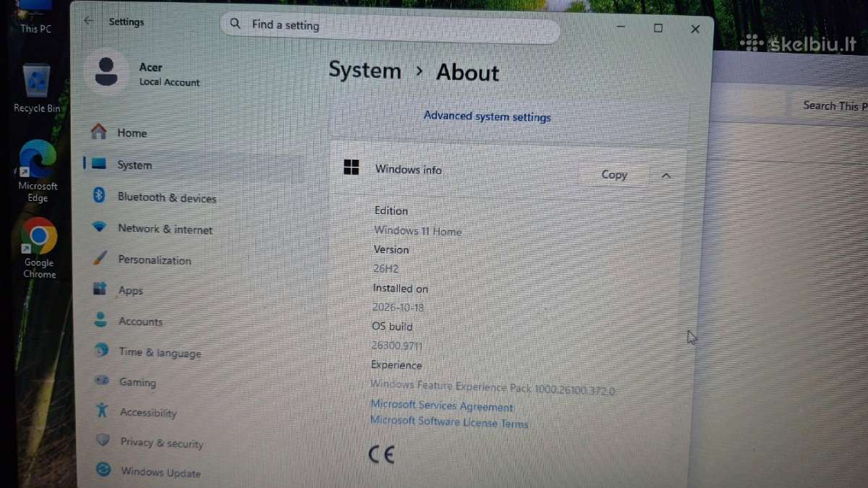Click the Windows 11 Home edition value

pyautogui.click(x=417, y=231)
